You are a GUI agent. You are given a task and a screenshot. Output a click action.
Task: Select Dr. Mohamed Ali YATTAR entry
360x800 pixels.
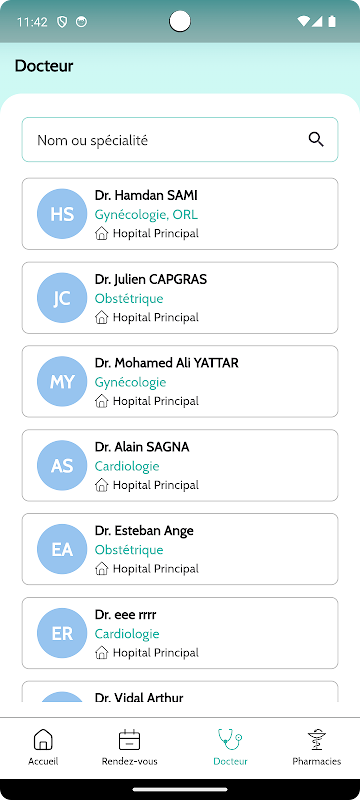click(x=180, y=382)
